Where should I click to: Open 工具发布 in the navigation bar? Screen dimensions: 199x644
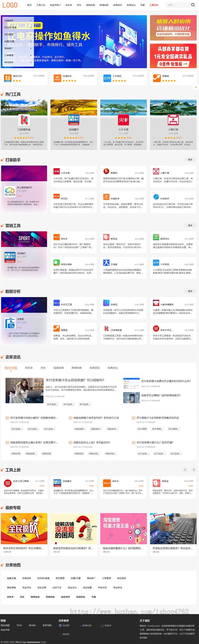coord(154,5)
